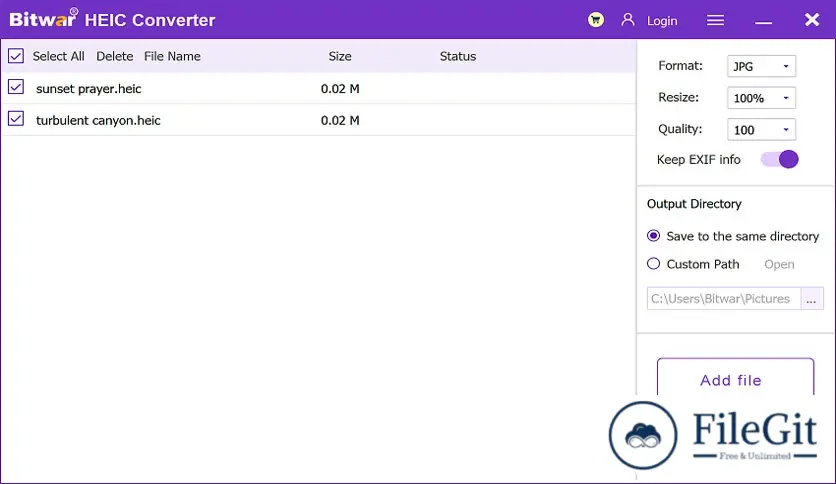
Task: Select Save to the same directory
Action: coord(654,236)
